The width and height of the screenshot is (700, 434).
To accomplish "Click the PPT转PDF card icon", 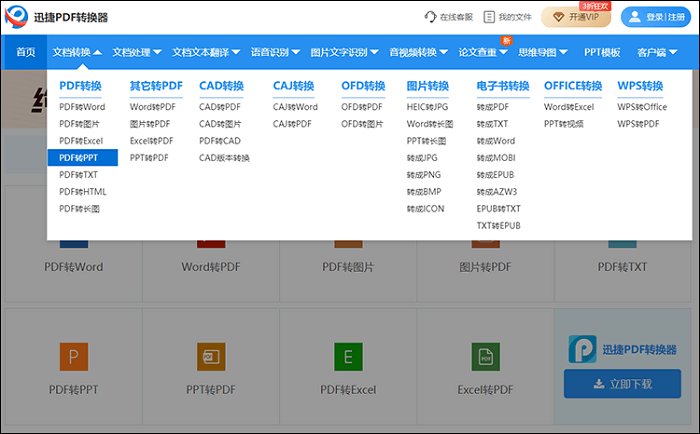I will (x=211, y=357).
